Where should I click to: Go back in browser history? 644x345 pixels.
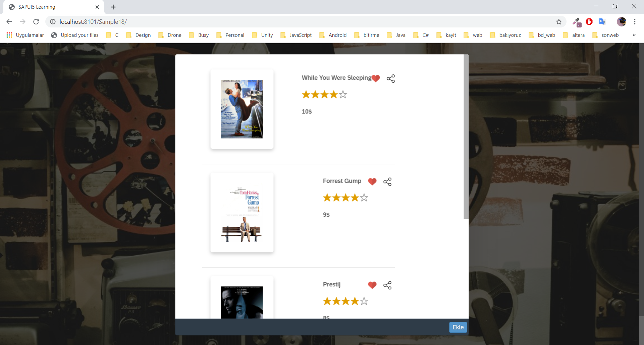point(9,21)
